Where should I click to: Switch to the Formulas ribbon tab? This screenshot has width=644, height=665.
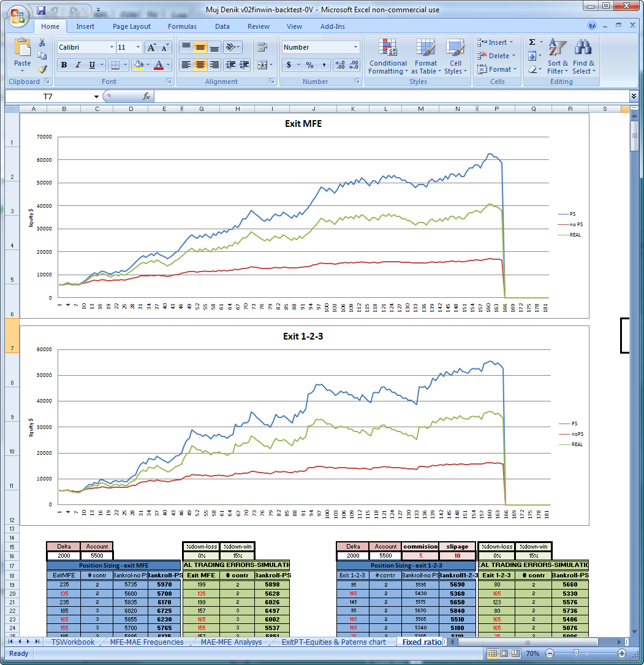tap(182, 26)
